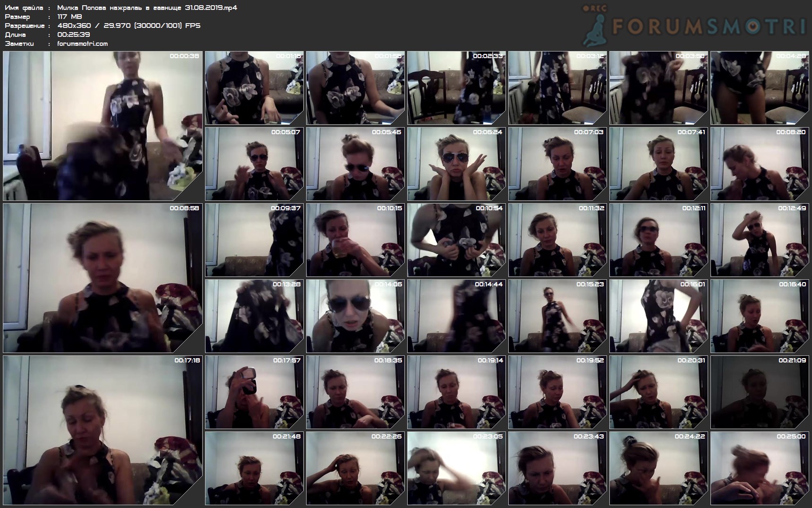Select the "Имя файла" label
Screen dimensions: 812x508
[24, 8]
